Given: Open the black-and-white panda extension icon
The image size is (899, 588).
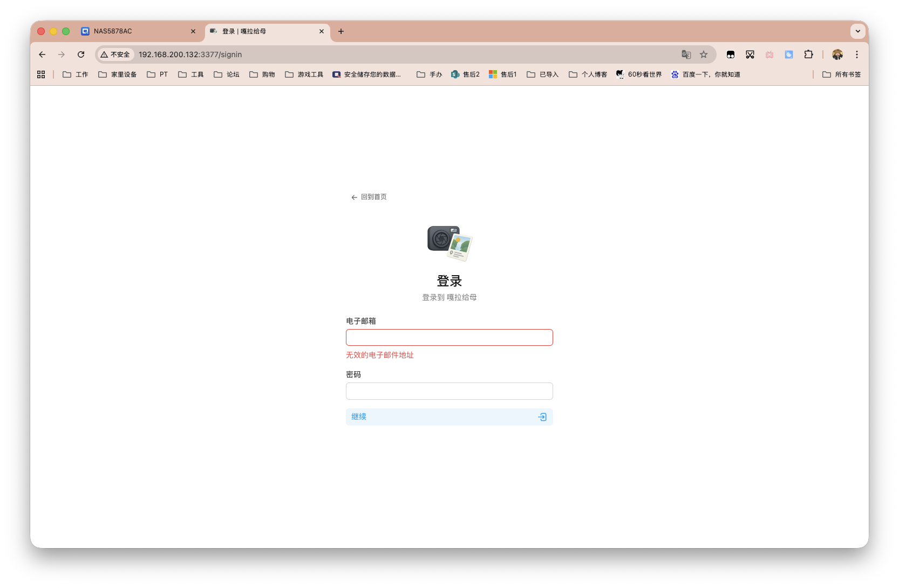Looking at the screenshot, I should (731, 54).
